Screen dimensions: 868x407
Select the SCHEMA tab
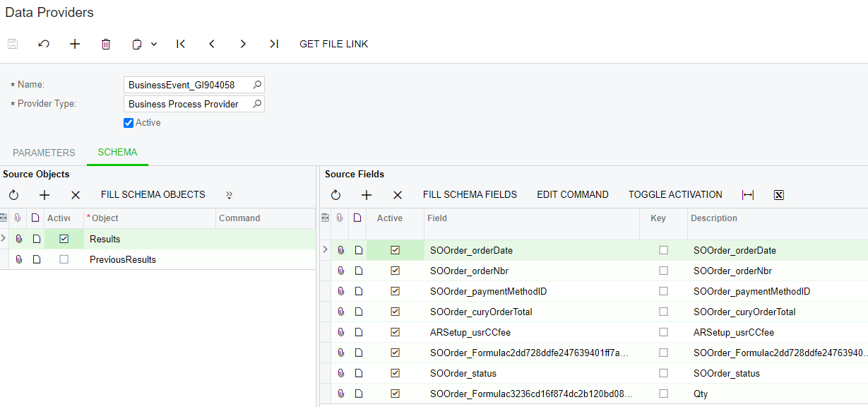(x=117, y=152)
